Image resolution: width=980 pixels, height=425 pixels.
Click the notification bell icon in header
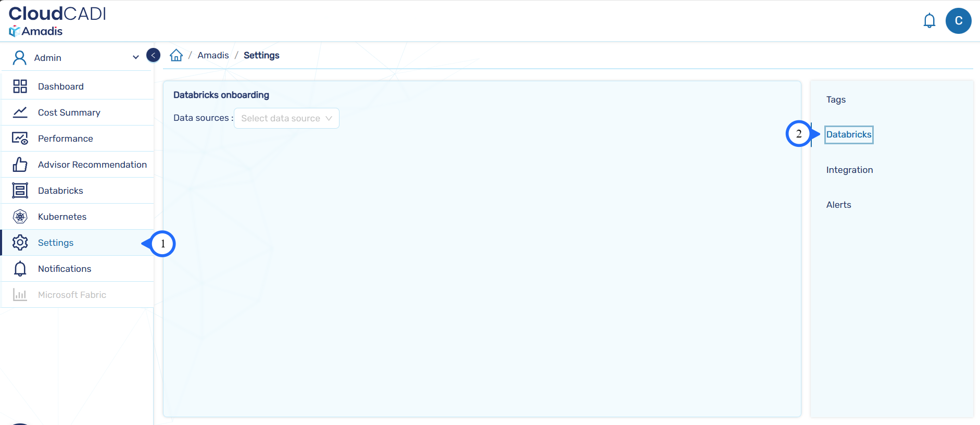pos(929,21)
